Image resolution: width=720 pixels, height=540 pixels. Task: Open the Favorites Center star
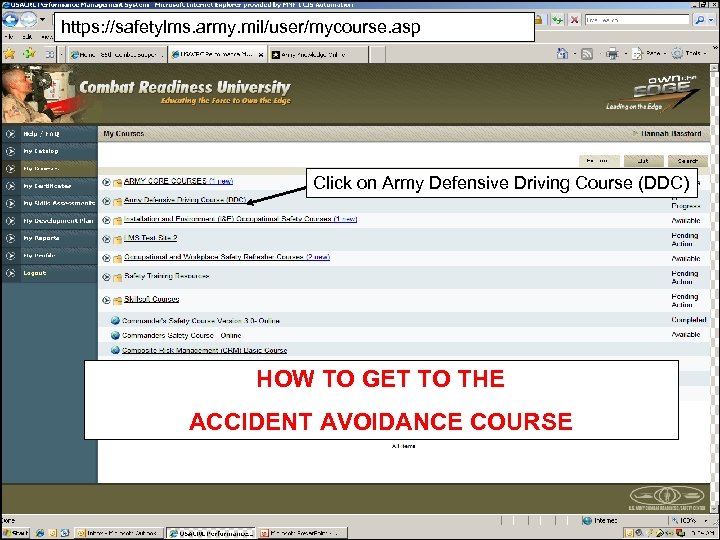tap(9, 54)
